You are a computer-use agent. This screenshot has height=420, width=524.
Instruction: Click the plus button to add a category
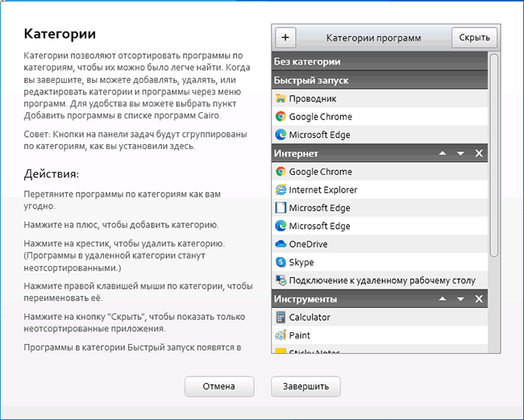[x=285, y=37]
